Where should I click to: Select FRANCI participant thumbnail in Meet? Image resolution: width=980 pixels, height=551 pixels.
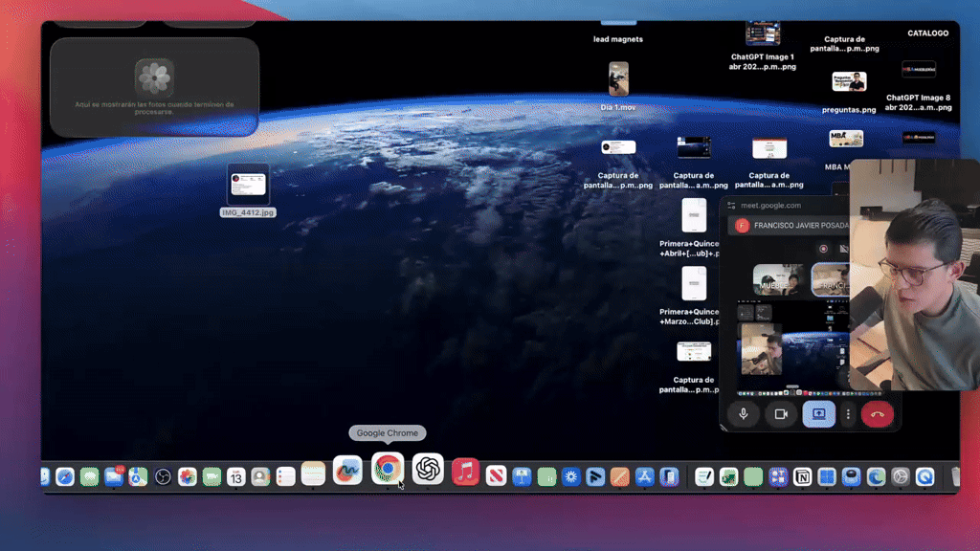(x=831, y=278)
